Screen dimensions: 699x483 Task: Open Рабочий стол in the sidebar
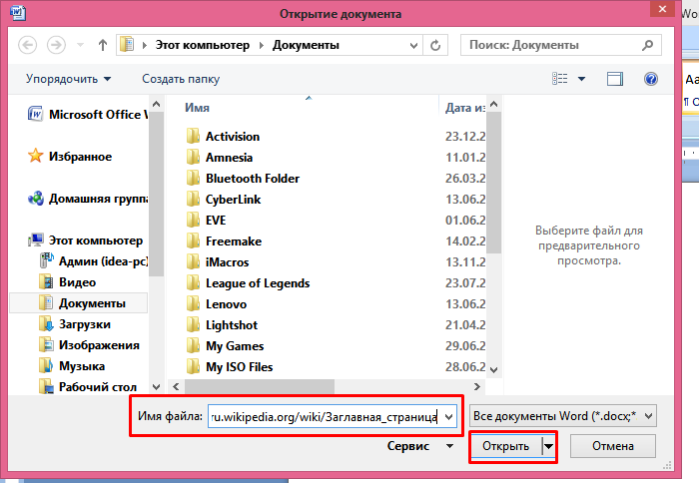88,387
